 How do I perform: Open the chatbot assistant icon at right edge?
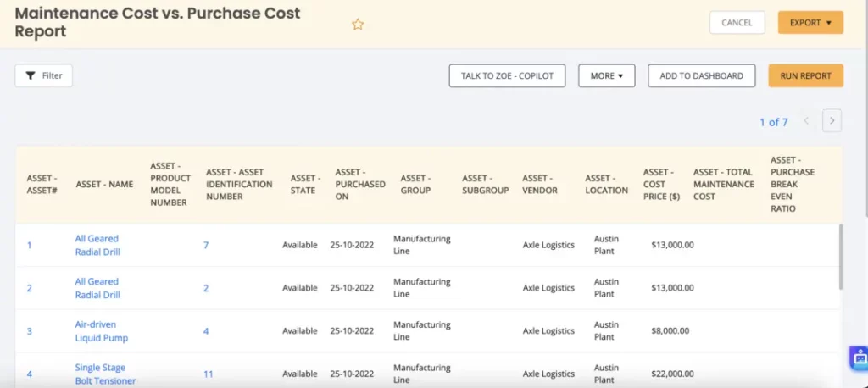tap(859, 358)
